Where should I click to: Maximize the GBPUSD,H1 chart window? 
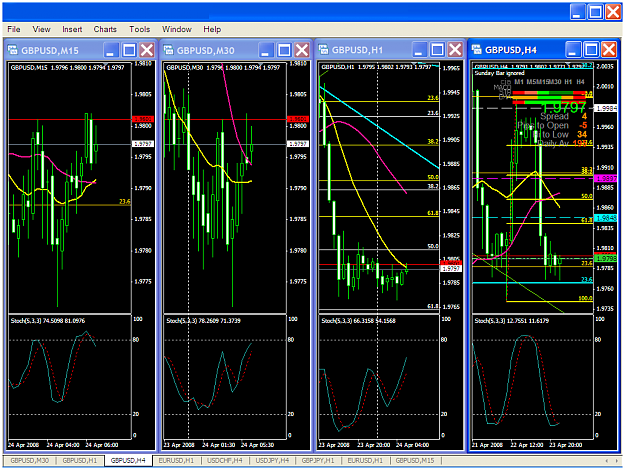click(x=437, y=50)
